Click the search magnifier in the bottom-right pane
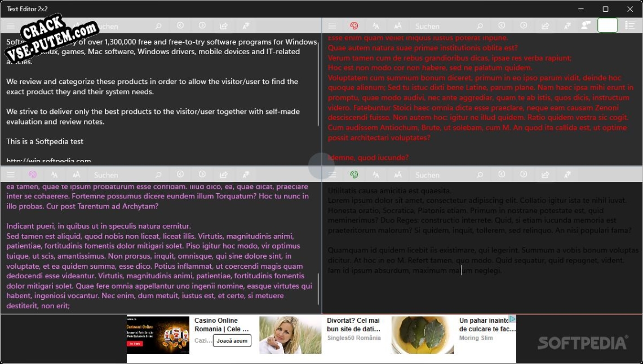 pyautogui.click(x=480, y=175)
